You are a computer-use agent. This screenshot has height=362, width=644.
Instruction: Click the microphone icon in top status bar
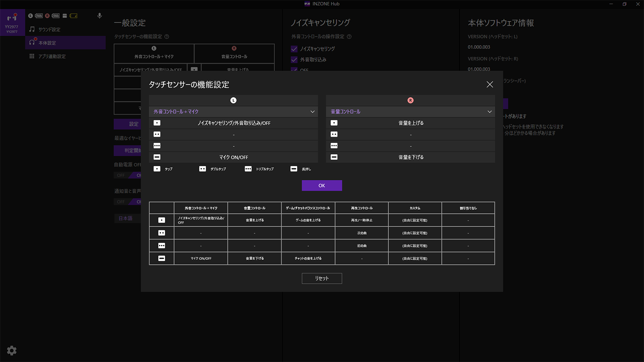(99, 16)
